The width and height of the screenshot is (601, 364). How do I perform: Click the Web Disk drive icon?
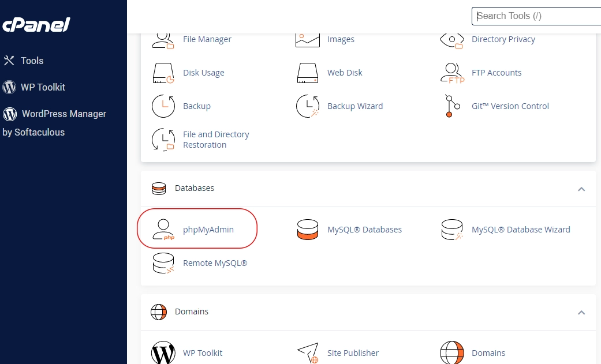point(307,73)
